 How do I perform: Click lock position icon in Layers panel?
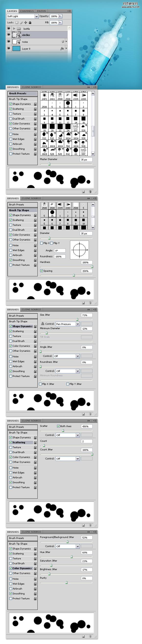[x=25, y=23]
